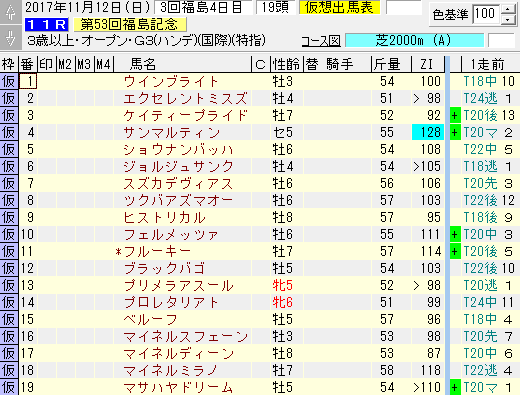Select horse name ウインブライト
The width and height of the screenshot is (520, 395).
click(170, 82)
